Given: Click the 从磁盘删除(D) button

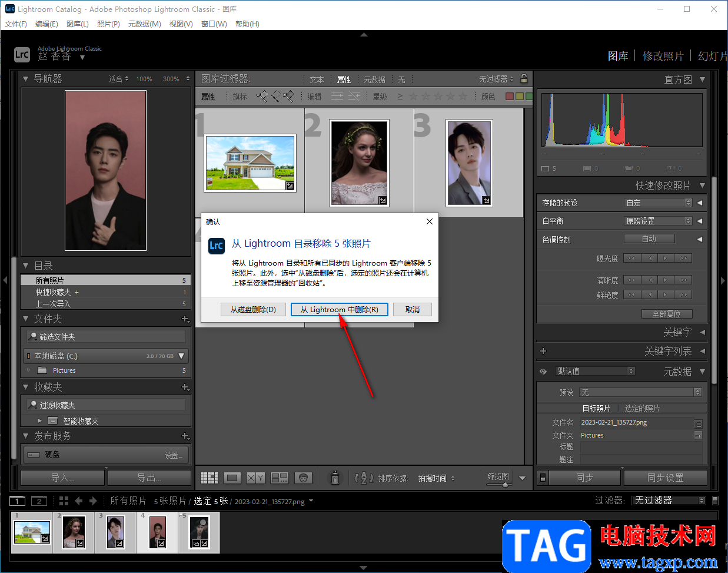Looking at the screenshot, I should click(x=253, y=309).
